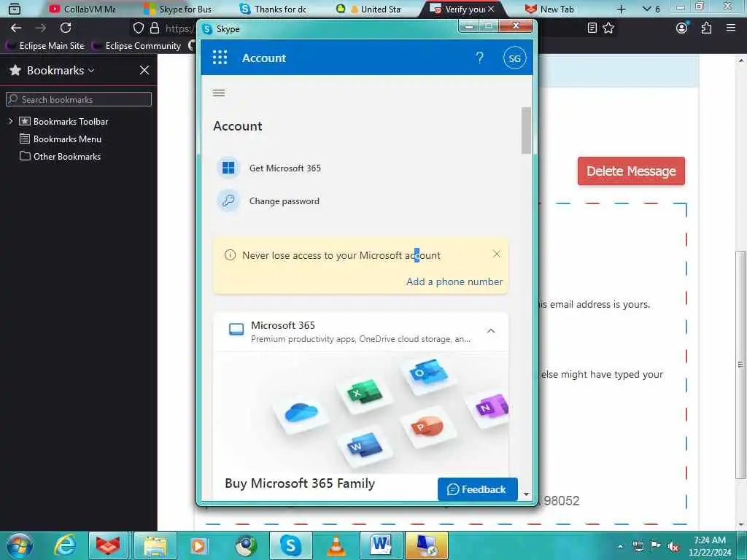The width and height of the screenshot is (747, 560).
Task: Click the browser forward arrow
Action: (x=41, y=28)
